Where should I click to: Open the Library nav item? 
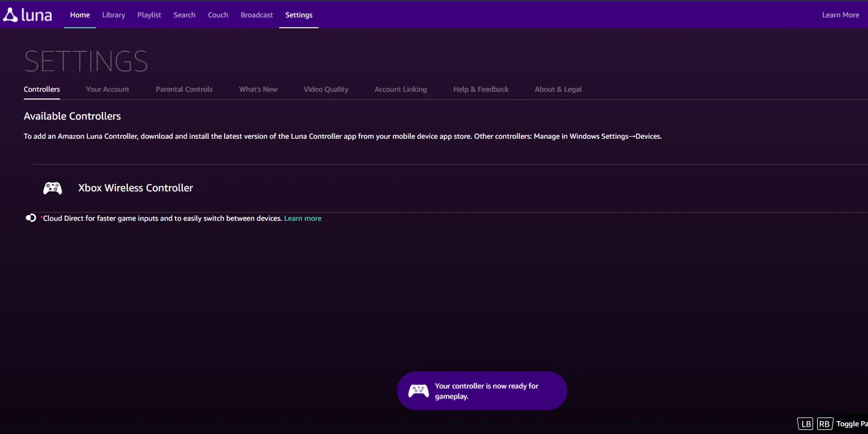point(114,15)
